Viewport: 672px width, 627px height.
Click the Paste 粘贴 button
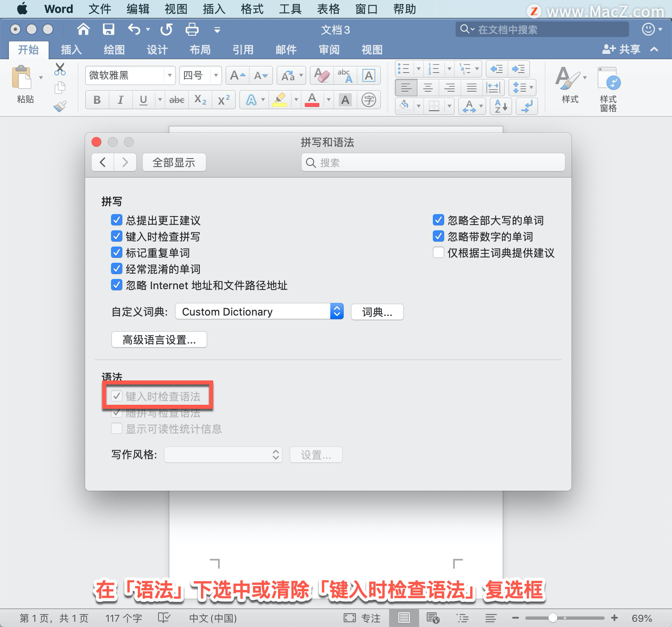pyautogui.click(x=25, y=85)
